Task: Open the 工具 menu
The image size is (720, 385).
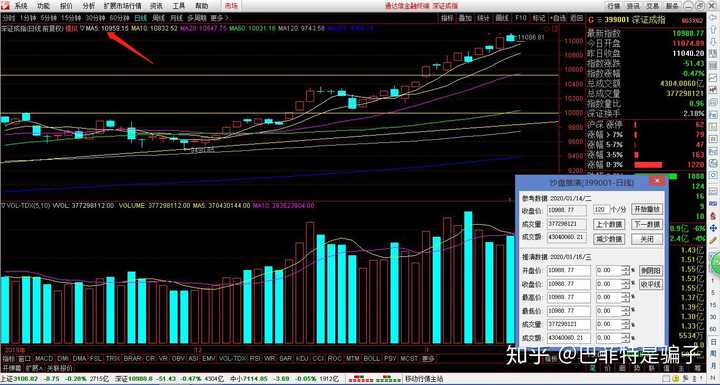Action: pos(179,6)
